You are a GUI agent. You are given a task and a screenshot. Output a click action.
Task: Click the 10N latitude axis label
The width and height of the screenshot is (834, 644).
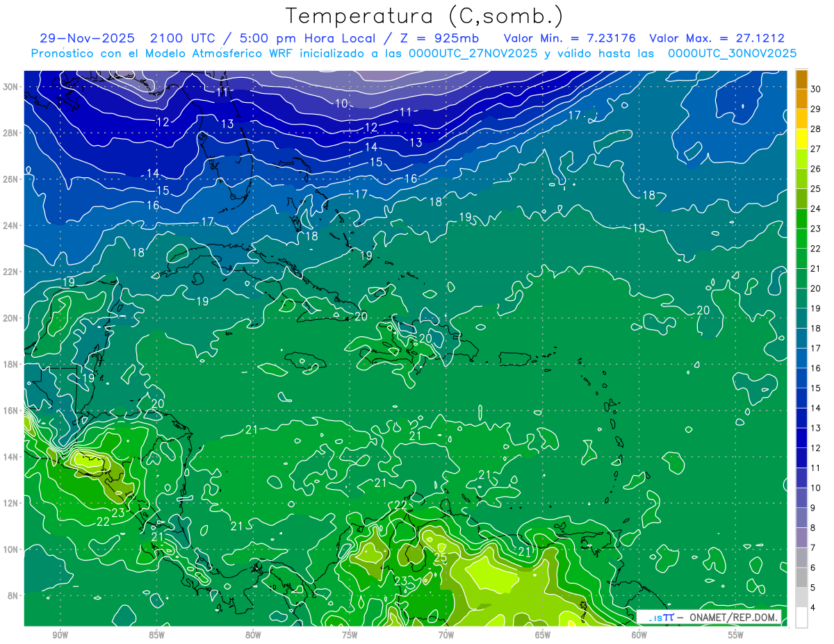click(12, 549)
